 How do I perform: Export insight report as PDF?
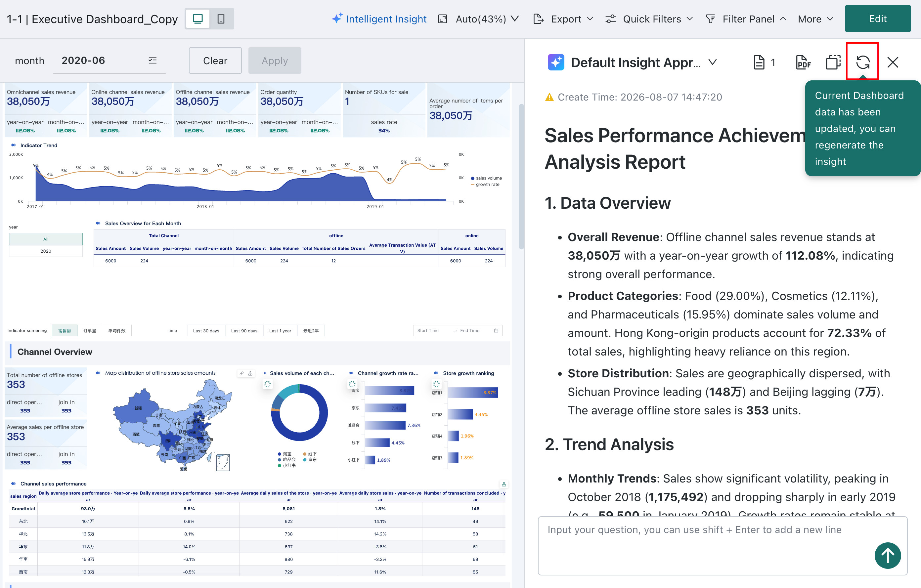tap(803, 62)
